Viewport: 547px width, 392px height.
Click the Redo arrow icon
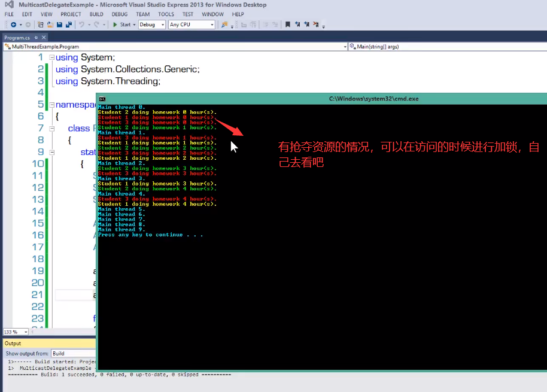point(96,25)
